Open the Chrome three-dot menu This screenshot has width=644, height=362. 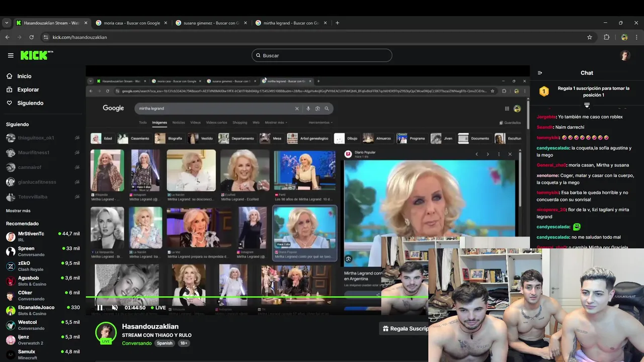[x=636, y=37]
